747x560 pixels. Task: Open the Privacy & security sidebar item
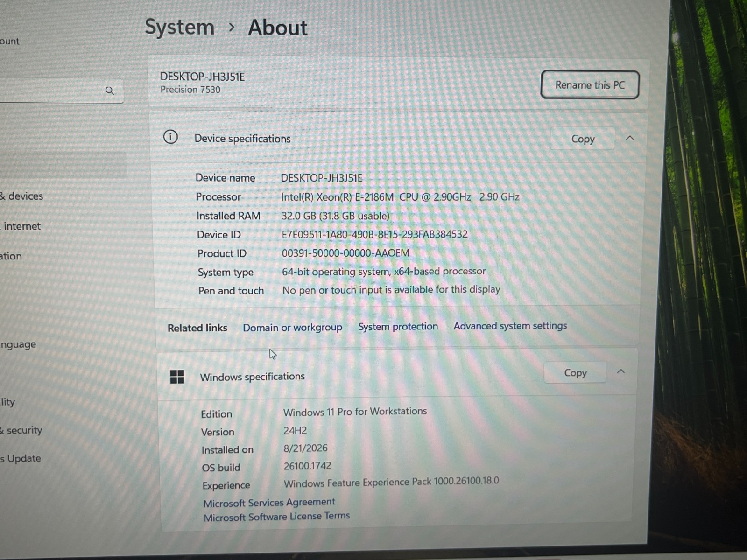tap(21, 430)
